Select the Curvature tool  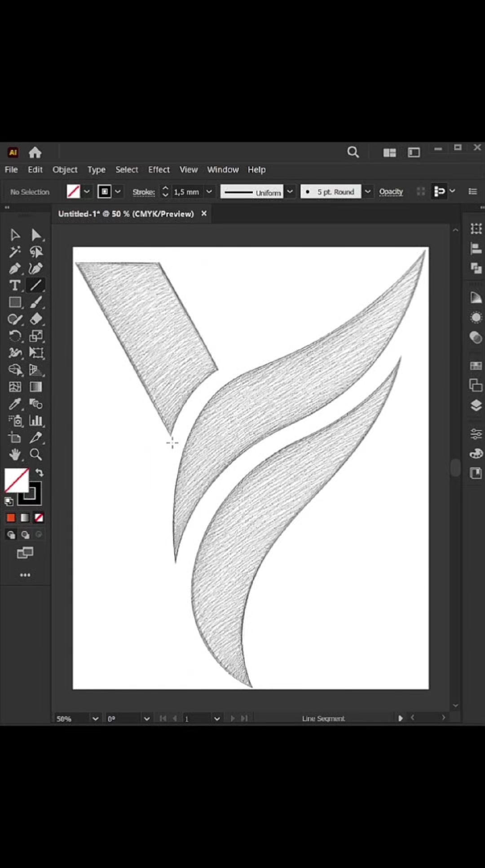coord(36,269)
